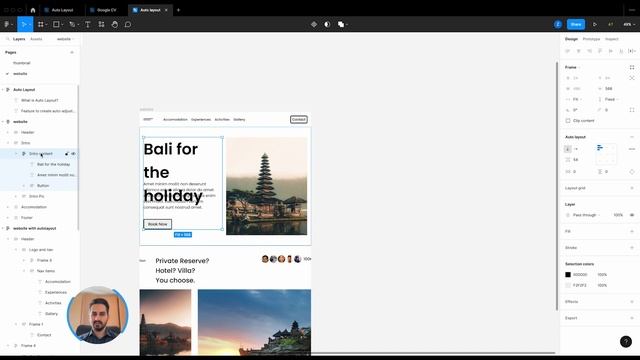640x360 pixels.
Task: Click the Home icon in tab bar
Action: pos(33,10)
